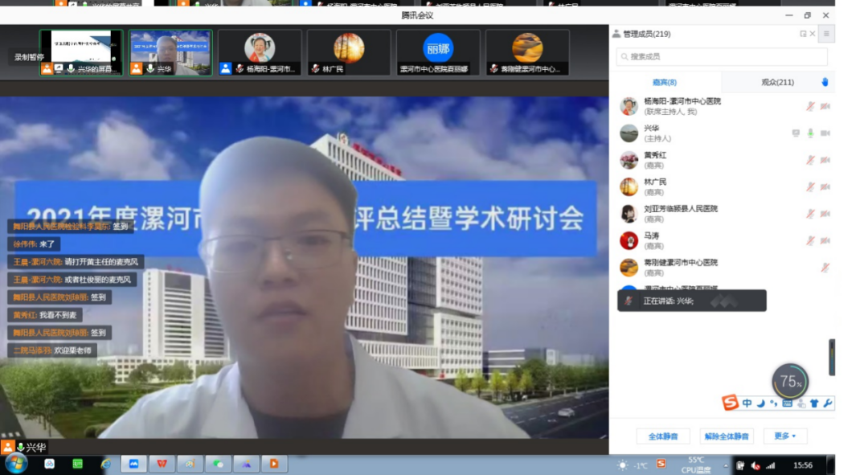Toggle 杨海阳's camera in member list
Viewport: 868px width, 475px height.
click(825, 106)
